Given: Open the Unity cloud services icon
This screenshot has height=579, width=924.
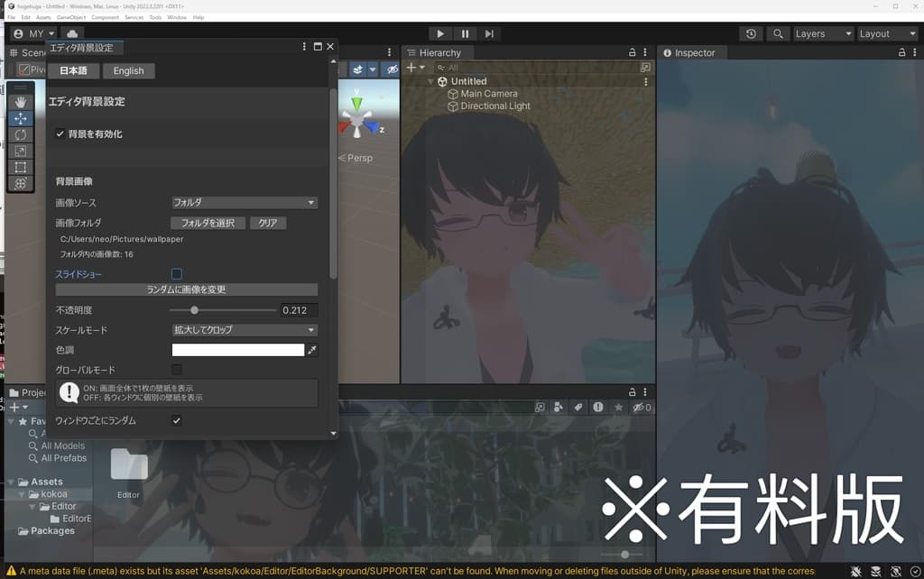Looking at the screenshot, I should 71,33.
